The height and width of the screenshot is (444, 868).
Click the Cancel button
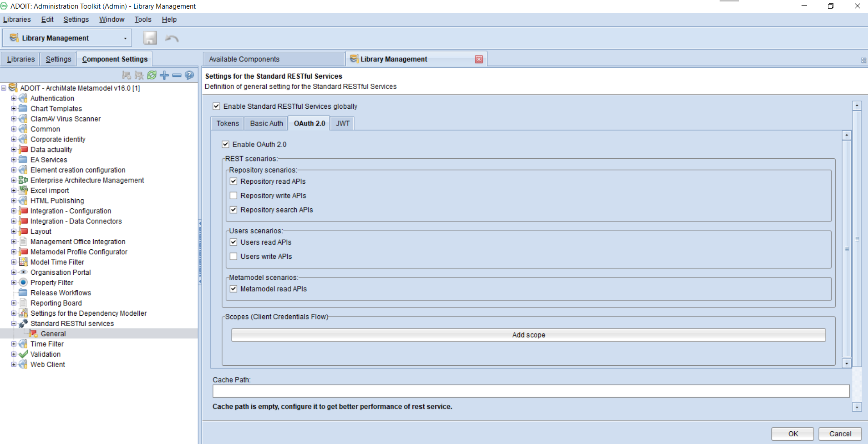pos(840,434)
